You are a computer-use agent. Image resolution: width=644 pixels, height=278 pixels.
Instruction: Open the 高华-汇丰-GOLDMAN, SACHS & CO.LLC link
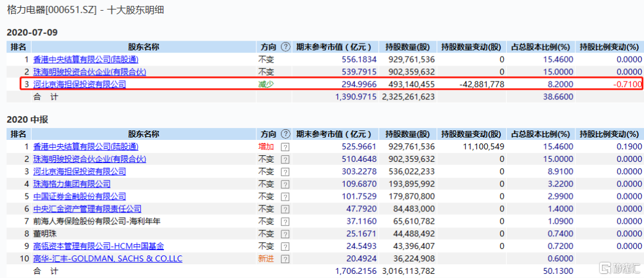tap(107, 259)
